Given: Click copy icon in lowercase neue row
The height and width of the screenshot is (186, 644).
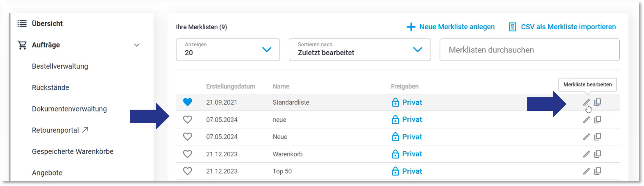Looking at the screenshot, I should (x=598, y=120).
